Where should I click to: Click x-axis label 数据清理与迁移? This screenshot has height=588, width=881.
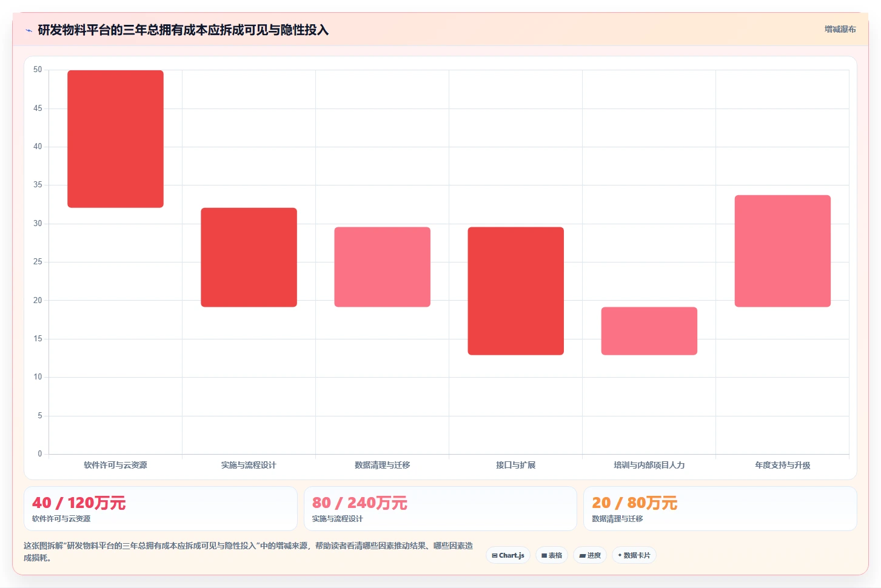point(382,465)
